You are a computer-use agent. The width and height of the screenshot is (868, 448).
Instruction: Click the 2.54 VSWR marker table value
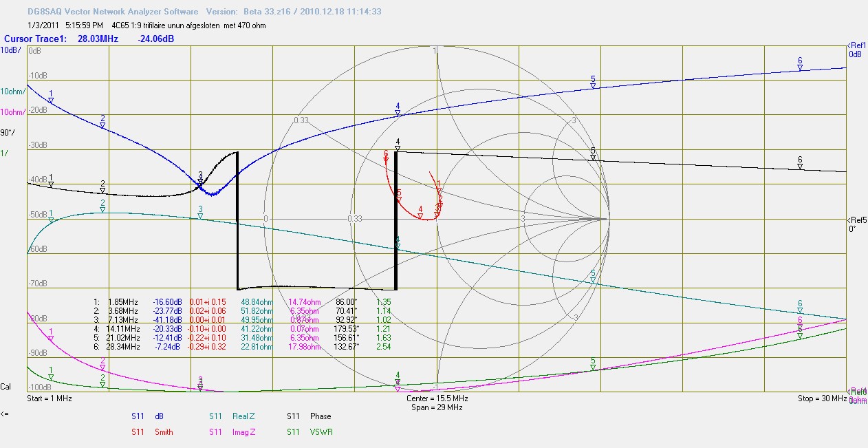point(384,347)
